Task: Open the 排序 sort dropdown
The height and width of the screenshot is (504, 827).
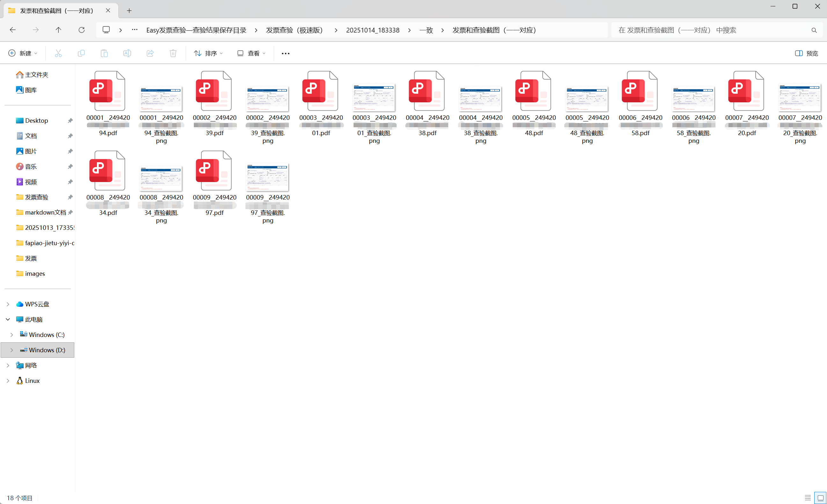Action: point(208,53)
